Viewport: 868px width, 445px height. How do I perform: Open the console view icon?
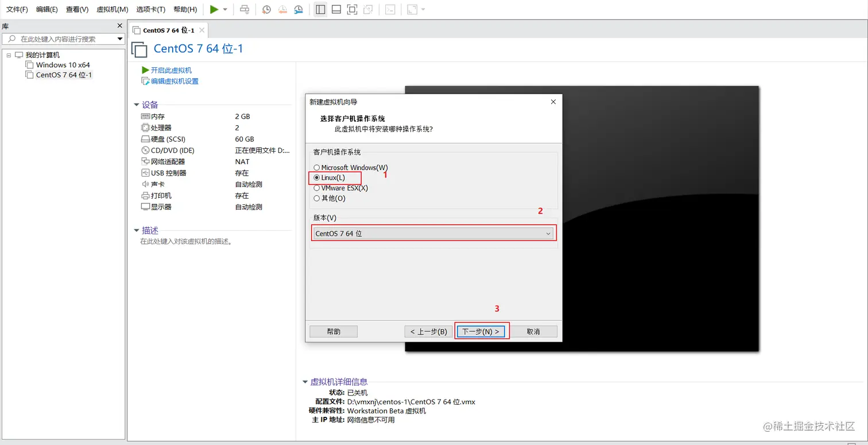click(x=390, y=9)
